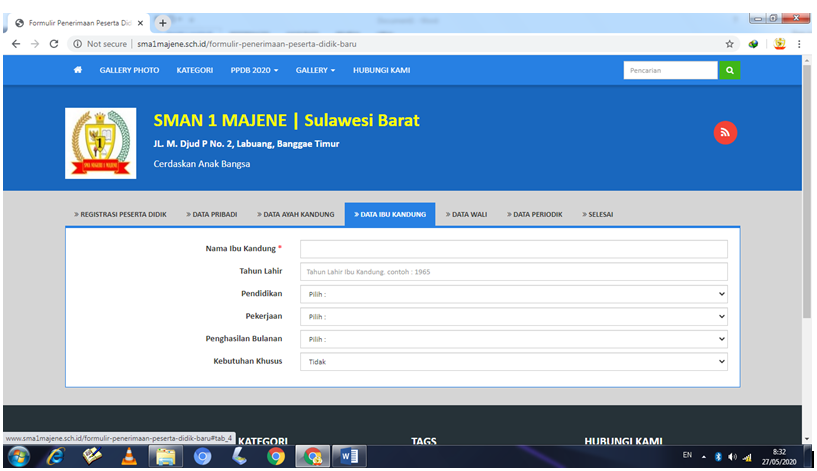Focus the Nama Ibu Kandung field

(x=513, y=249)
